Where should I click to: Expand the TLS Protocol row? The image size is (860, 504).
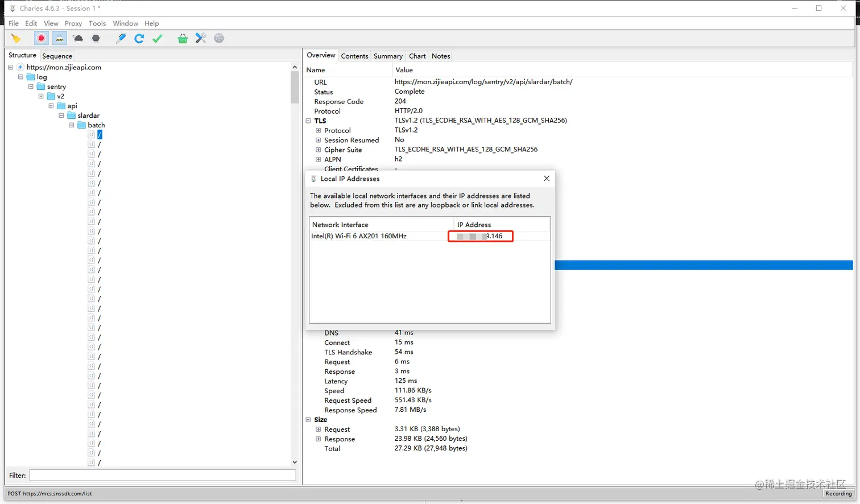pyautogui.click(x=319, y=130)
